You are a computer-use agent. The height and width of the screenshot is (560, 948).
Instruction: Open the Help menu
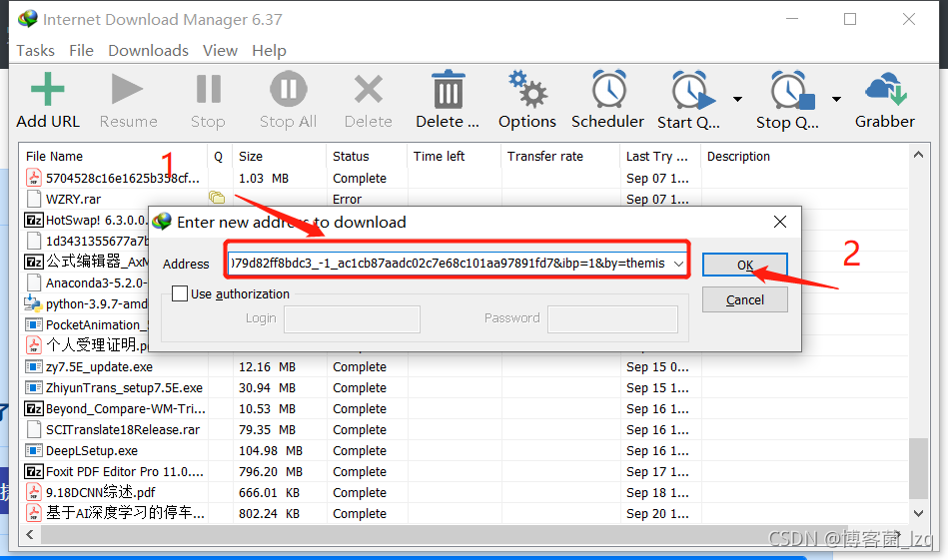(269, 51)
